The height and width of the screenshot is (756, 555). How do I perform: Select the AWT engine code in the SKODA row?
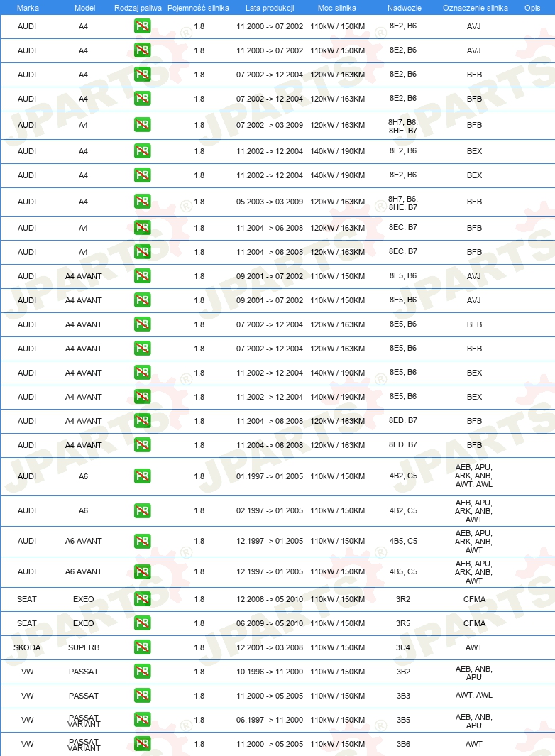pyautogui.click(x=474, y=647)
